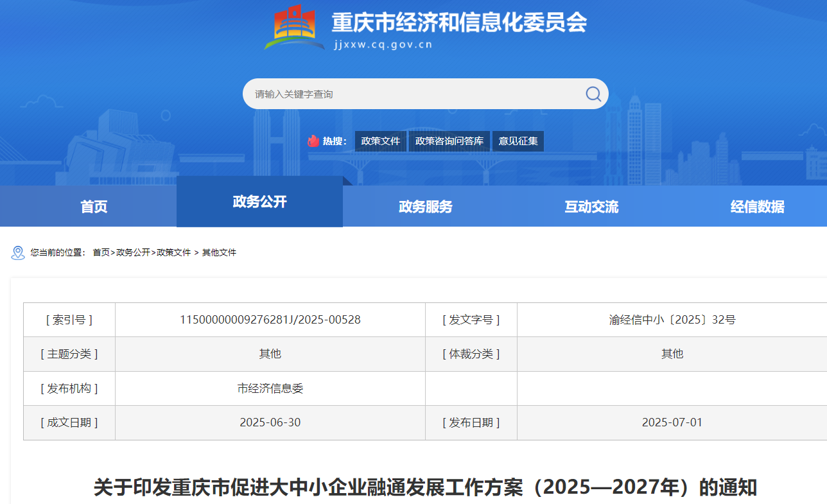827x504 pixels.
Task: Go to the 互动交流 tab
Action: click(x=591, y=207)
